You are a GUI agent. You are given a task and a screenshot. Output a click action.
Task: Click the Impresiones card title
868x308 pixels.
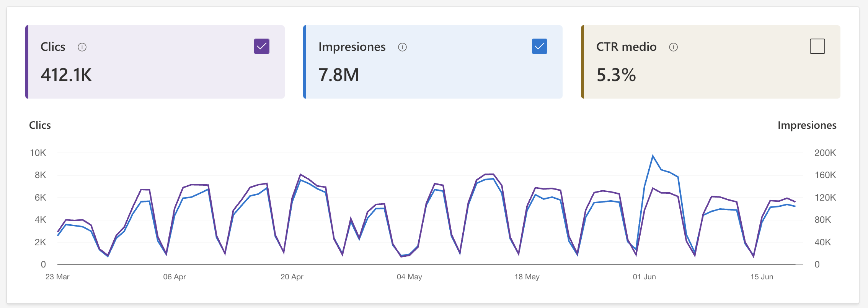point(352,47)
